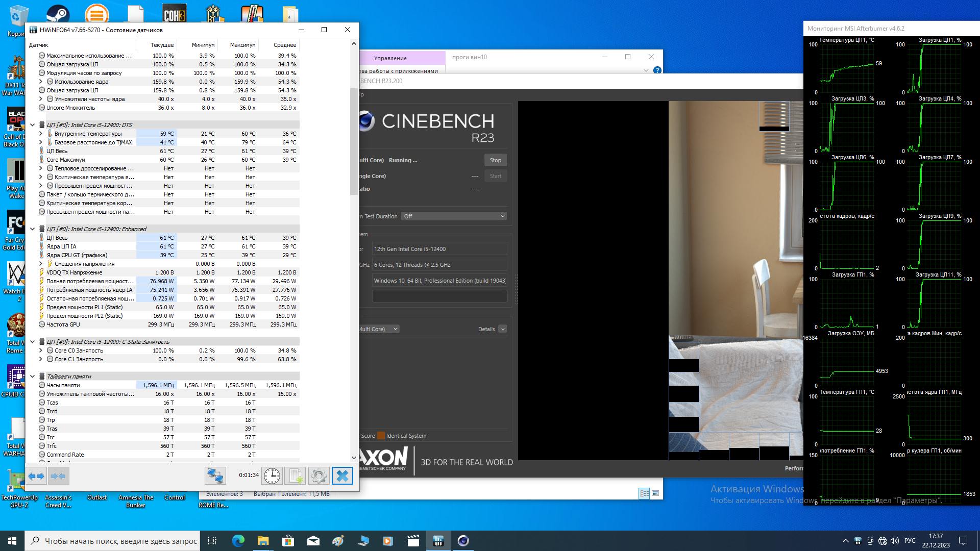This screenshot has width=980, height=551.
Task: Collapse the 'Тайминги памяти' section
Action: 33,377
